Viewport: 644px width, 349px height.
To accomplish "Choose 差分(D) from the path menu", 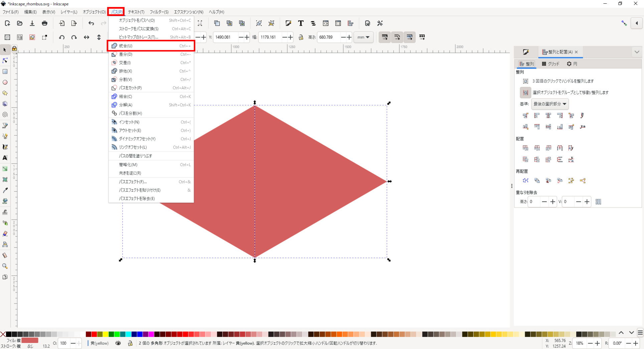I will 126,54.
